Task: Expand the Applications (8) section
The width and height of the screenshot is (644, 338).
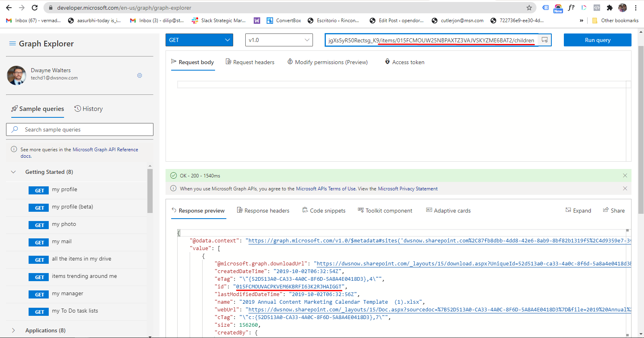Action: pyautogui.click(x=13, y=330)
